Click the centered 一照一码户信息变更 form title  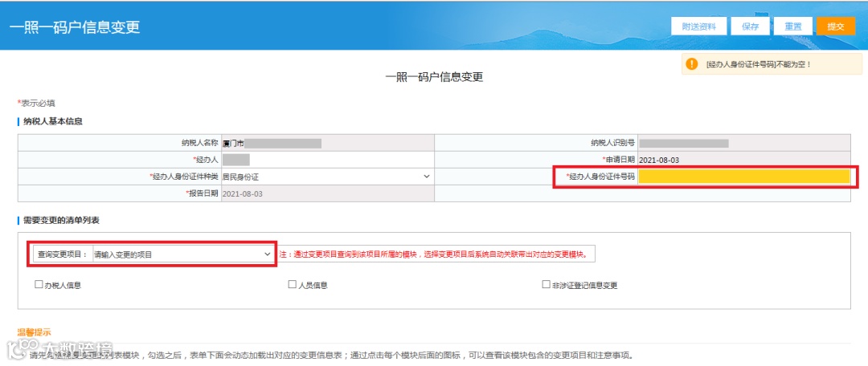(434, 77)
